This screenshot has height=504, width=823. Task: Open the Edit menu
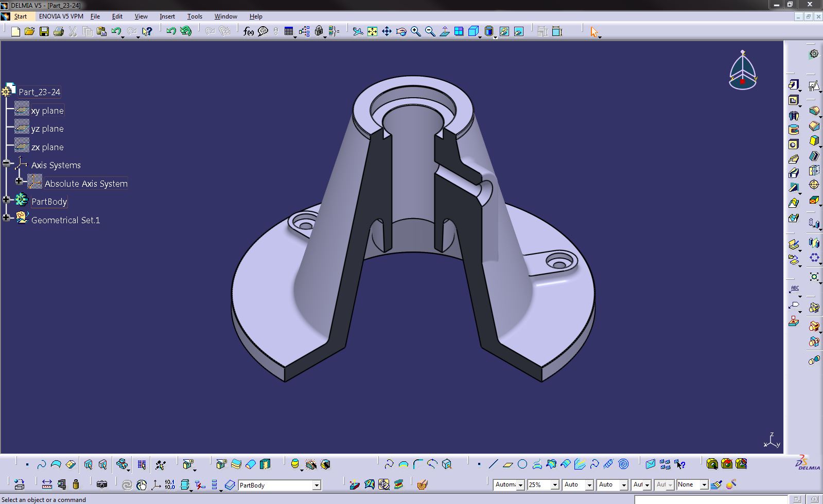pyautogui.click(x=117, y=16)
